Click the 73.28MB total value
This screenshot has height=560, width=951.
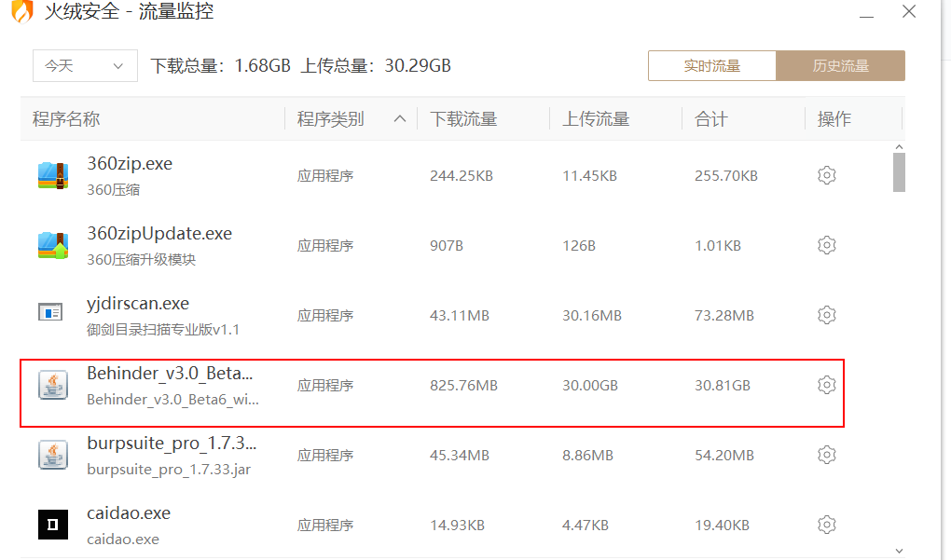724,316
